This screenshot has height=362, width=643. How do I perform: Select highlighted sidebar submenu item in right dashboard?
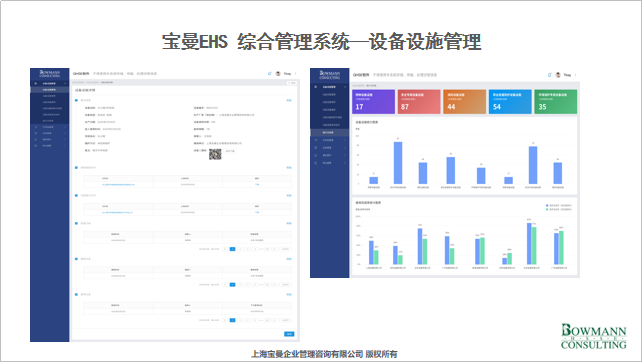330,132
